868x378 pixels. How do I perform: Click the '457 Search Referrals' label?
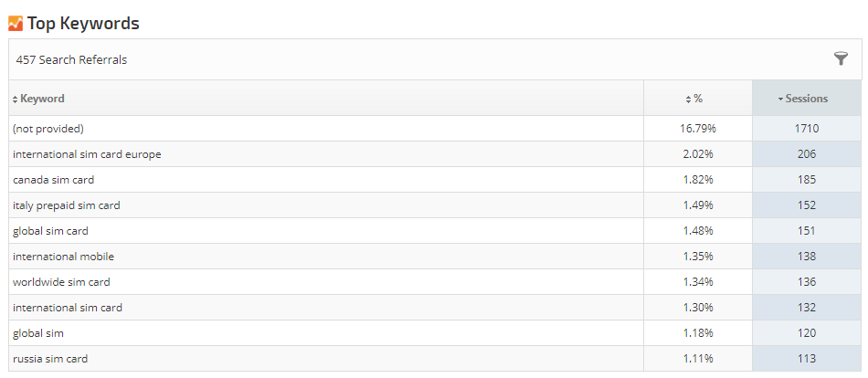[x=71, y=59]
